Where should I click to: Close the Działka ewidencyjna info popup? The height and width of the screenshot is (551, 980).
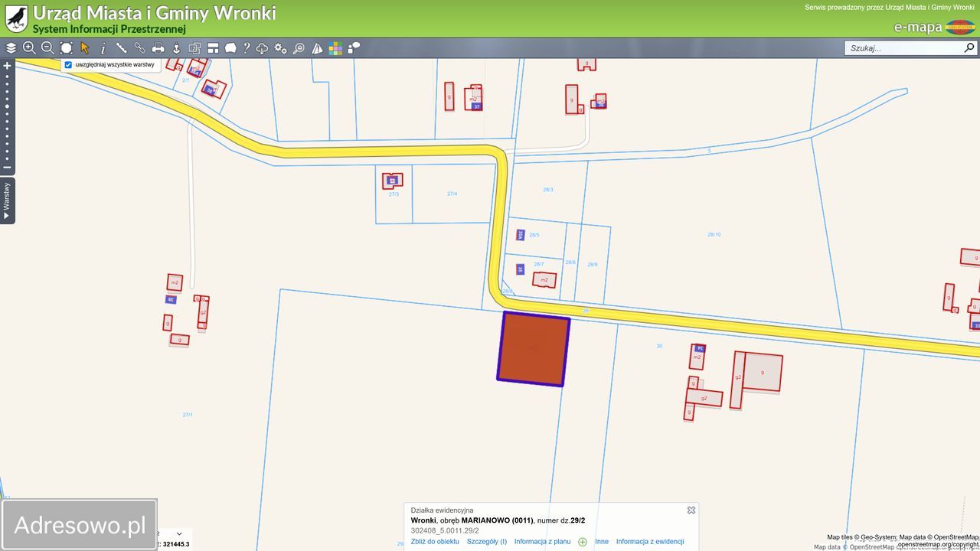point(691,510)
